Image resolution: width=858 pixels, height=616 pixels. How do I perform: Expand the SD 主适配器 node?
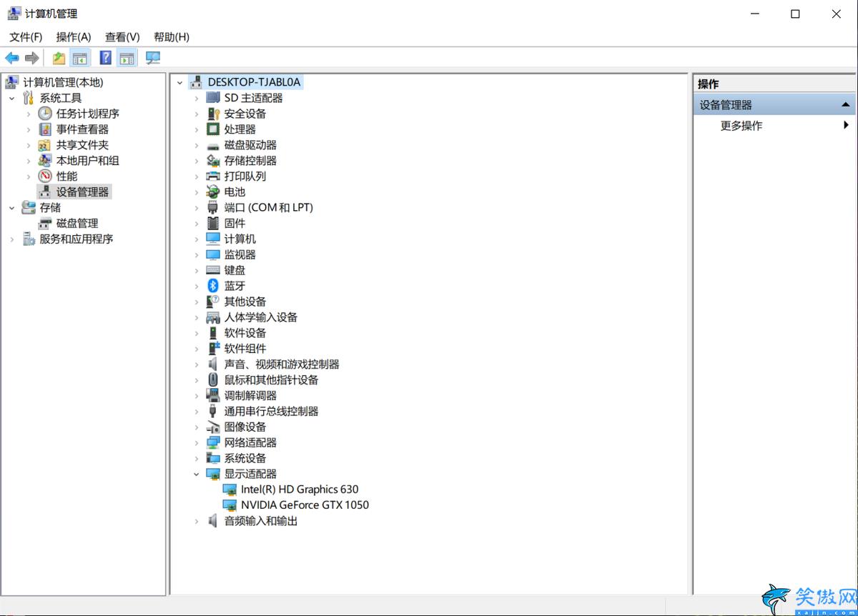tap(197, 98)
